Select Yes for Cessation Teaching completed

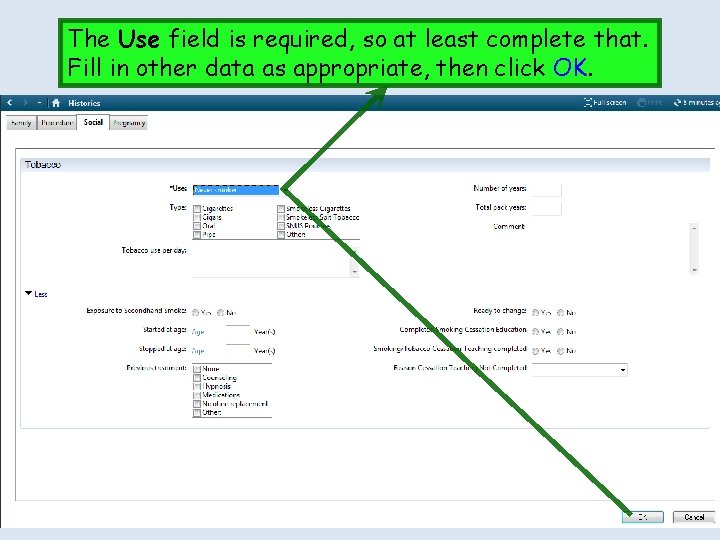coord(535,351)
